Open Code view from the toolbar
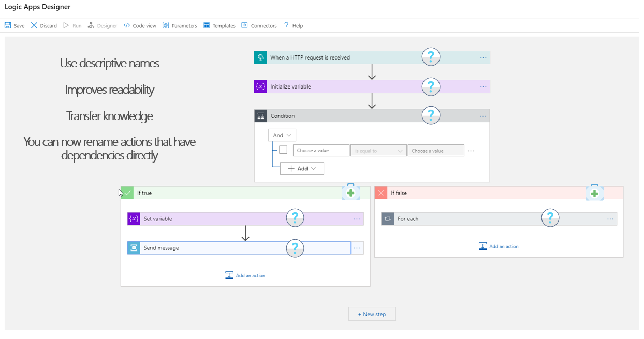Viewport: 644px width, 339px height. coord(140,25)
